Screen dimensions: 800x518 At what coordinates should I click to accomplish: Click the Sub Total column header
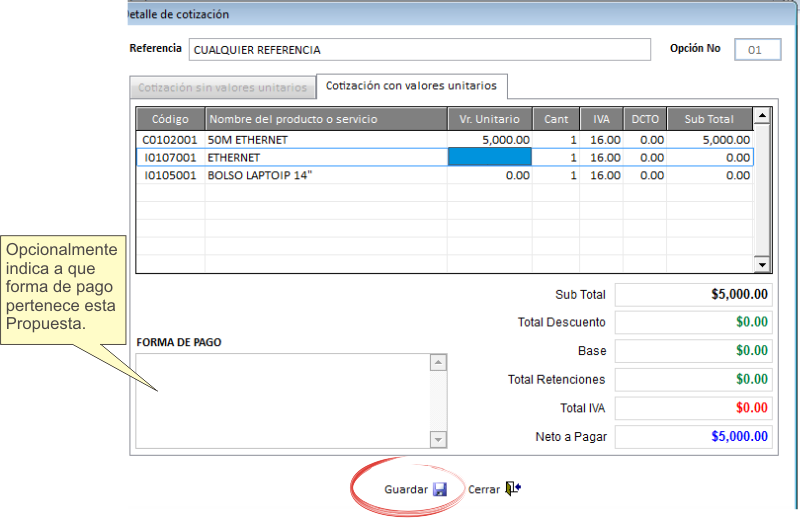coord(709,119)
